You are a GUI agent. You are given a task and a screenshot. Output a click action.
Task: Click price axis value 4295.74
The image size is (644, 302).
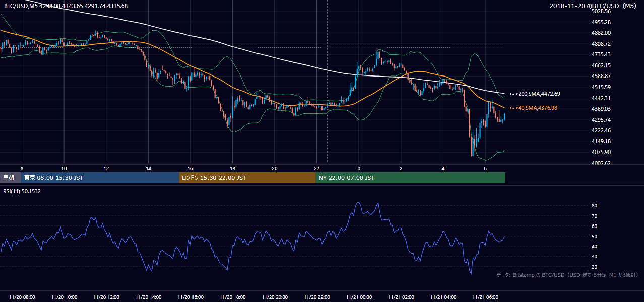click(601, 120)
